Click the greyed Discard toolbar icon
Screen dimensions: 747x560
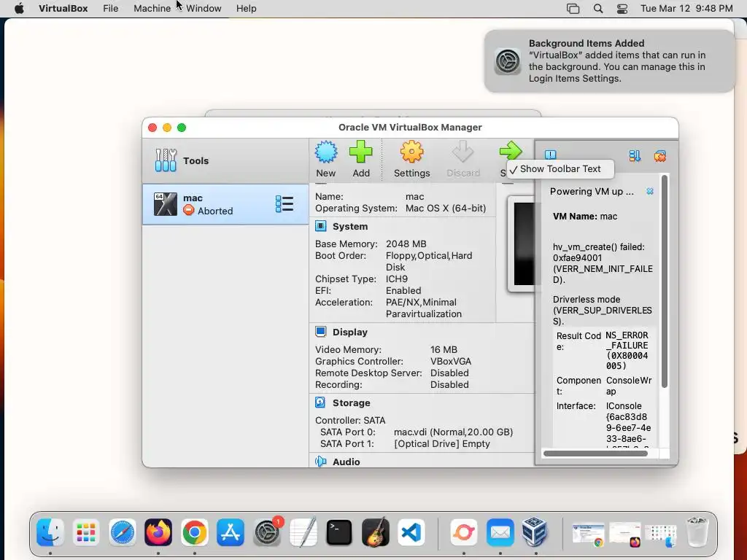pos(462,152)
